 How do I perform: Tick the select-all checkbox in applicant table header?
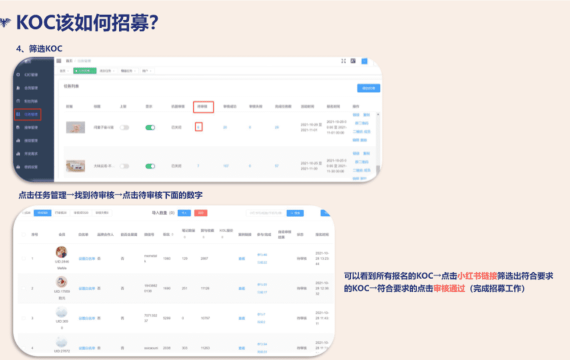[24, 235]
